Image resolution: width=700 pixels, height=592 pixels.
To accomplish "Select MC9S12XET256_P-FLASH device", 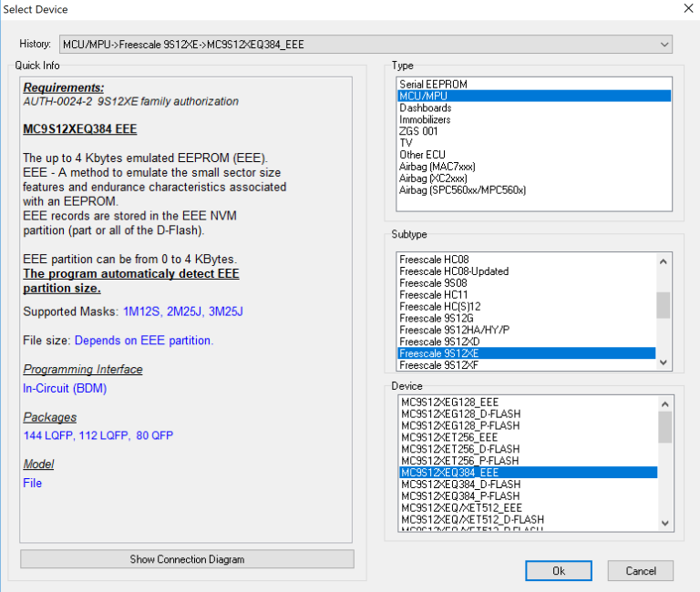I will pos(528,461).
